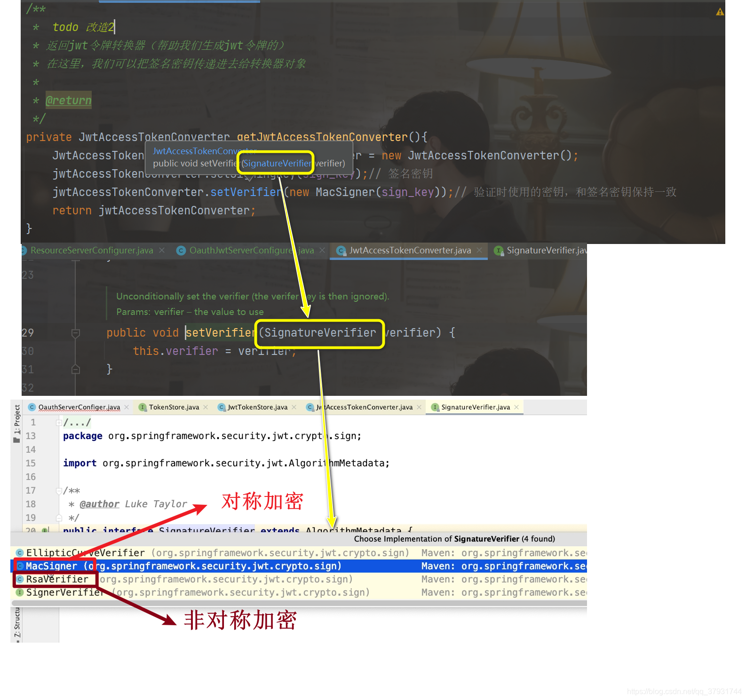Click the EllipticCurveVerifier class icon
This screenshot has width=746, height=700.
(20, 553)
